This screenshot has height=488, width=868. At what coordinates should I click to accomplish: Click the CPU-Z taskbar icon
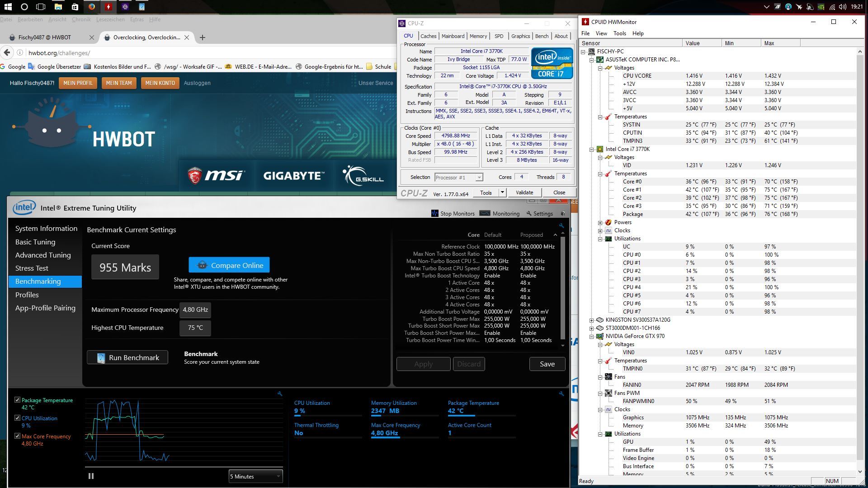(x=125, y=7)
